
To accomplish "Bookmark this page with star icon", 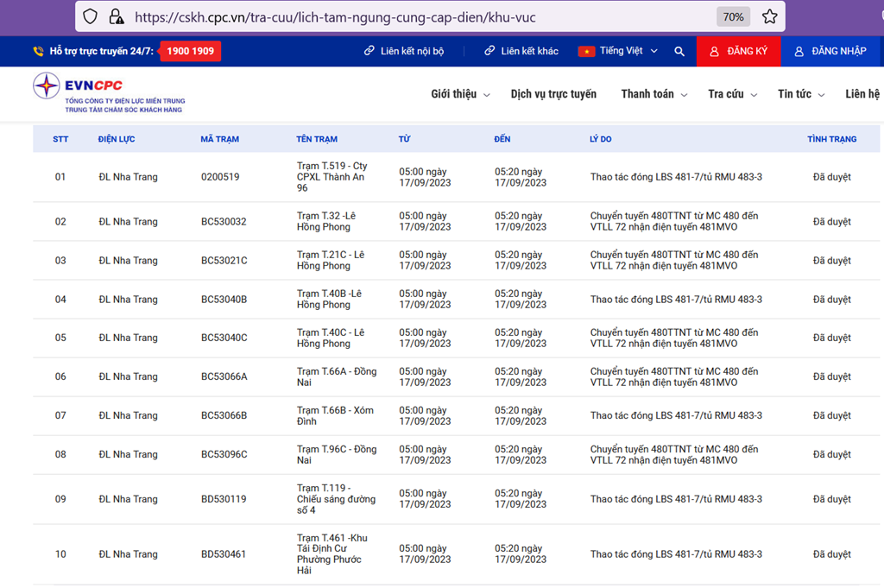I will pos(769,16).
